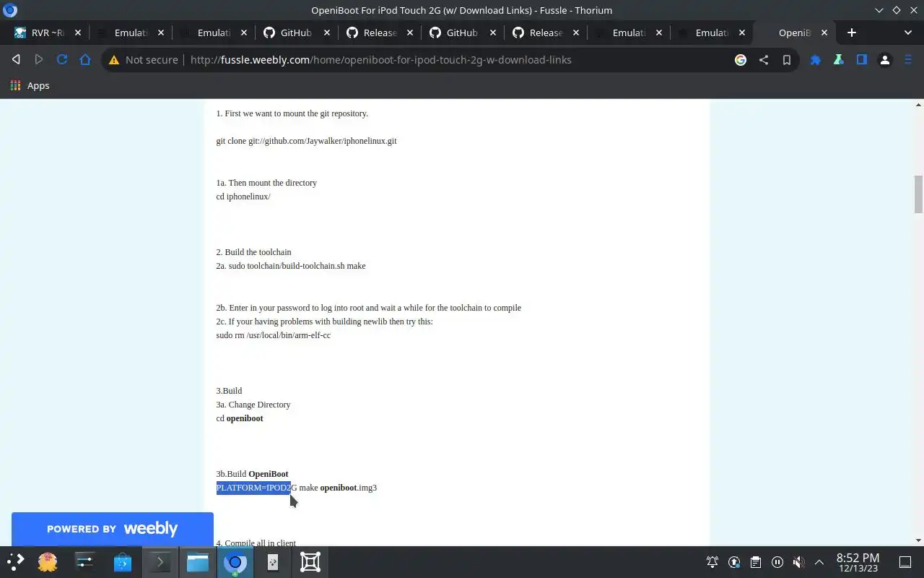View the Not secure site warning
The height and width of the screenshot is (578, 924).
143,60
